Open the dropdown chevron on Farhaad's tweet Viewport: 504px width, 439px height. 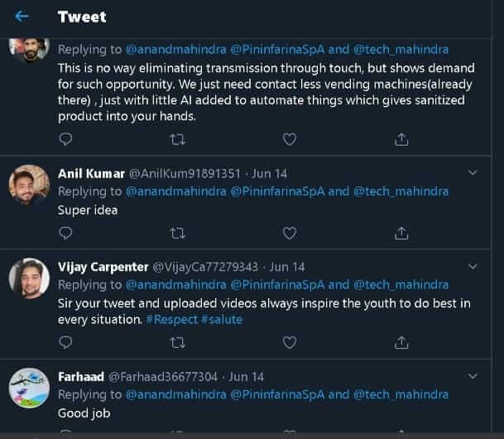click(473, 376)
